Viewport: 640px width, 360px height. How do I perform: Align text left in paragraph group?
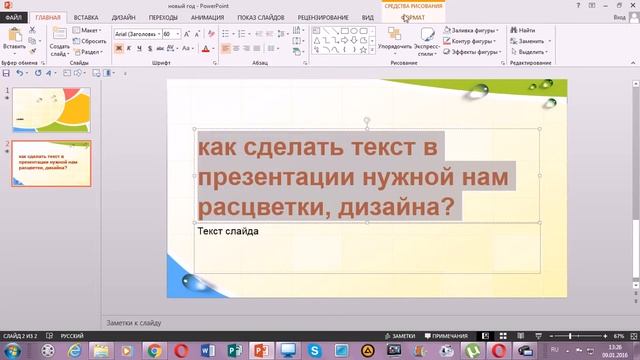[226, 49]
